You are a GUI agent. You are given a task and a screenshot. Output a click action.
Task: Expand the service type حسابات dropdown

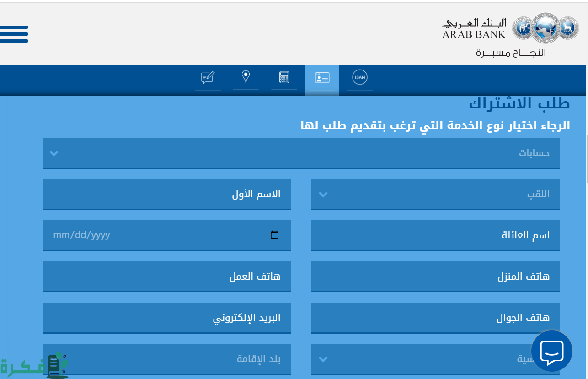301,153
